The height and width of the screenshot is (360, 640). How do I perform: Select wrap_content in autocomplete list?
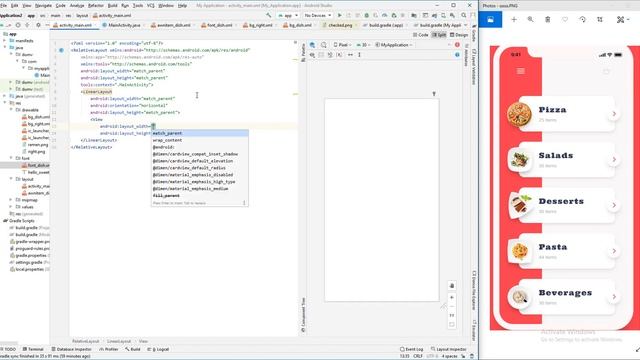(x=200, y=140)
